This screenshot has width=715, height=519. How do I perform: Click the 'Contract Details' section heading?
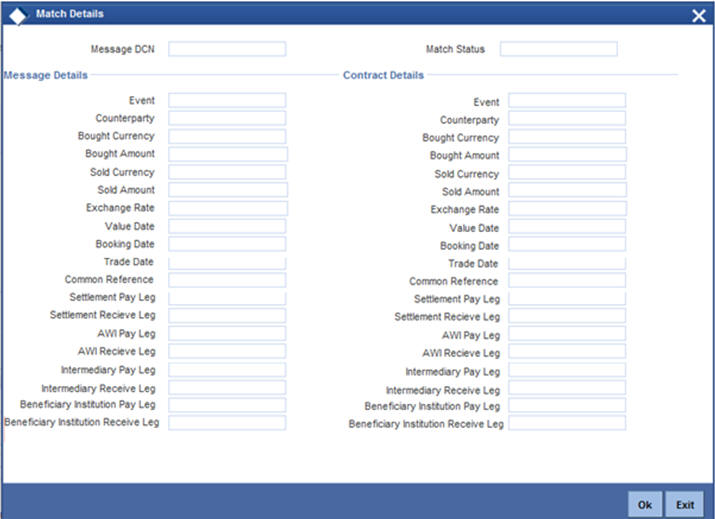coord(383,75)
